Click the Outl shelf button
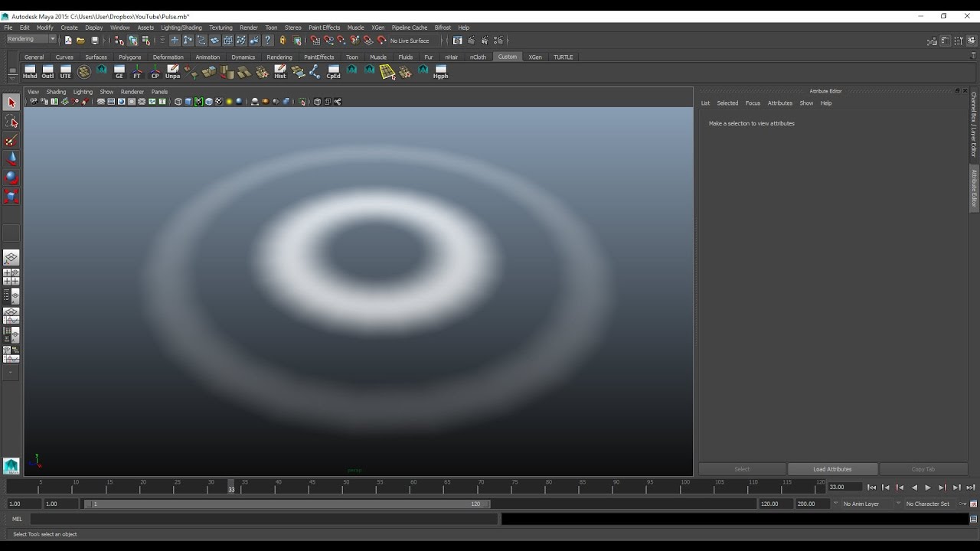The width and height of the screenshot is (980, 551). tap(47, 72)
